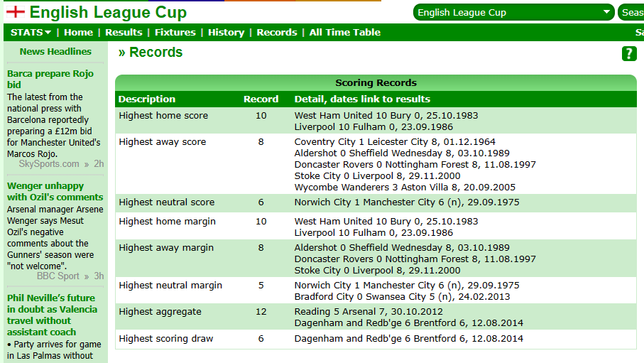Click the green help question mark icon

(x=629, y=54)
